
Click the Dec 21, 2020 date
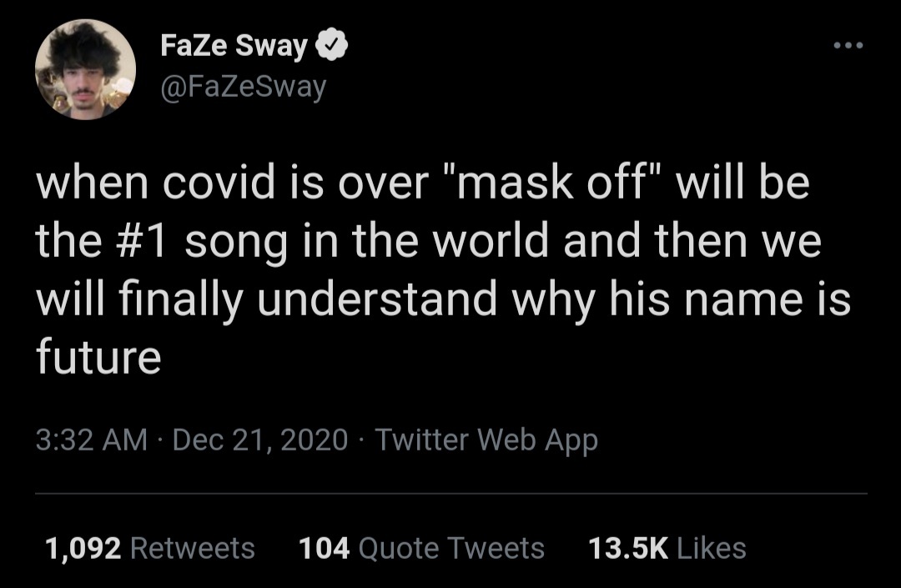point(259,440)
